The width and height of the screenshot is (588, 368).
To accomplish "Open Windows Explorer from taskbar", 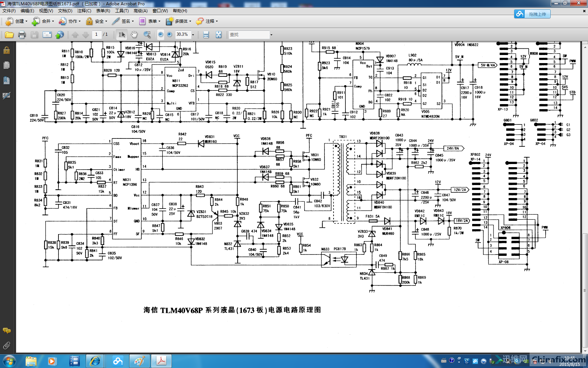I will click(x=31, y=361).
